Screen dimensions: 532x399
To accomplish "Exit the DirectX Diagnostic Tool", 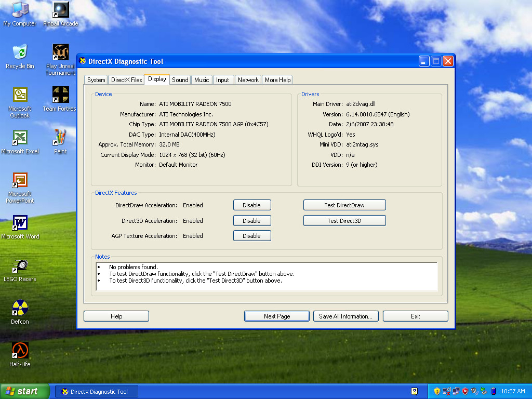I will click(x=415, y=316).
